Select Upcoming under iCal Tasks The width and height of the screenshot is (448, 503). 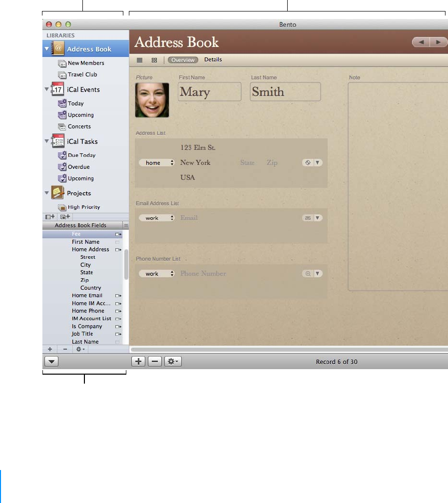(76, 178)
